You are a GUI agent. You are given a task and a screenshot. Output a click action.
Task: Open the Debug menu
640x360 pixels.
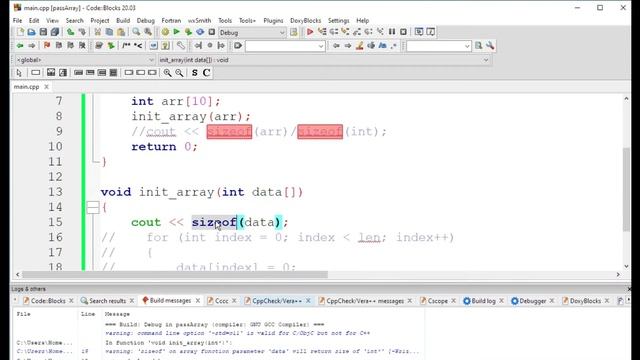(145, 20)
